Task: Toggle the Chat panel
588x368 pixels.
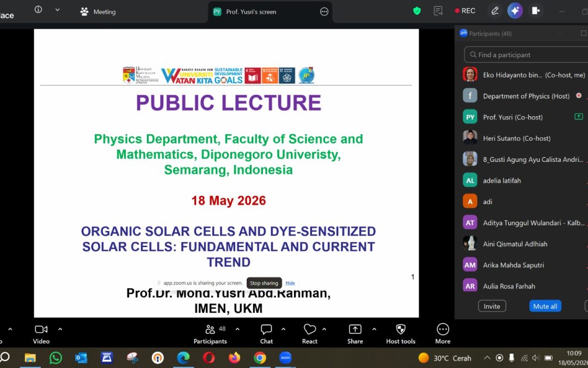Action: pos(266,334)
